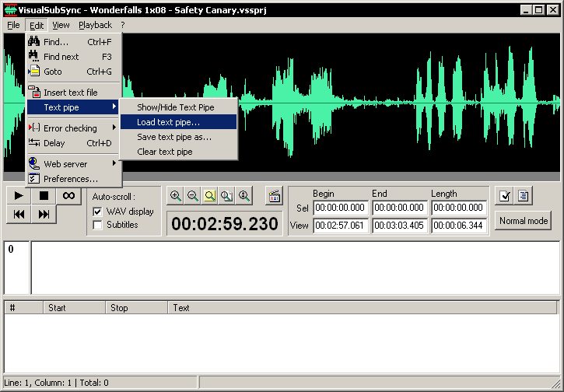Enable Subtitles auto-scroll checkbox
Image resolution: width=564 pixels, height=392 pixels.
pos(98,225)
